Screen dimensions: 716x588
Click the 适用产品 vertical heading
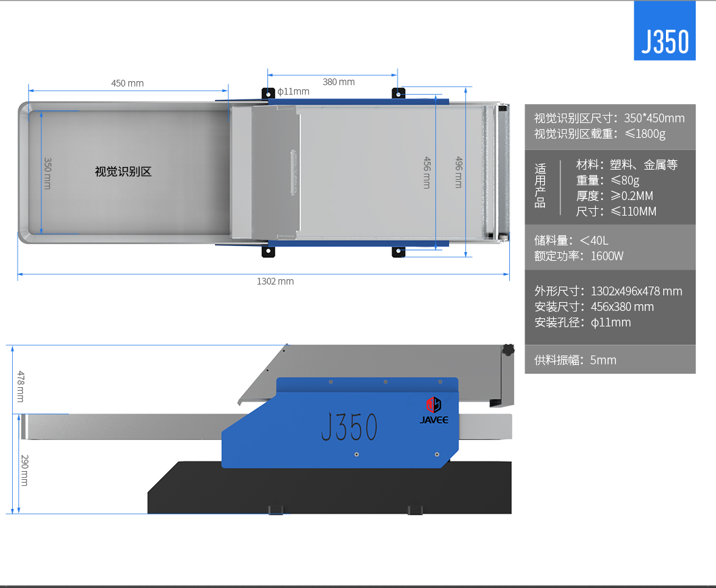[x=540, y=186]
